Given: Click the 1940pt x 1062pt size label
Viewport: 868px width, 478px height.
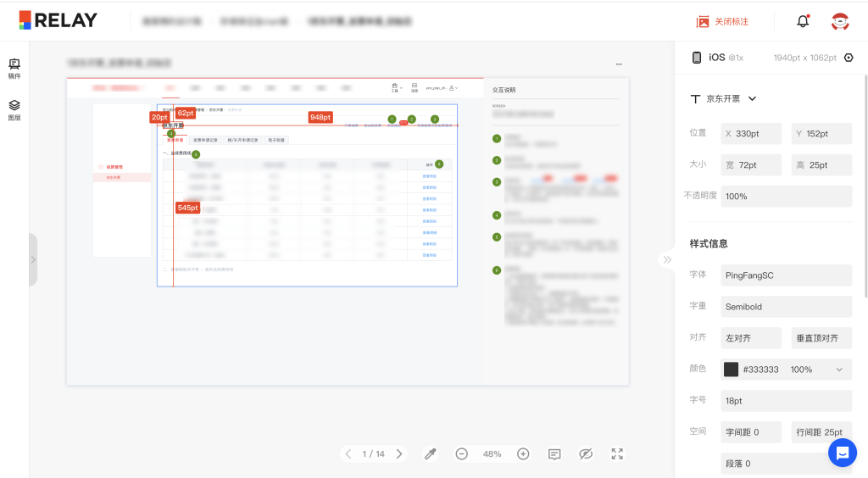Looking at the screenshot, I should [805, 58].
